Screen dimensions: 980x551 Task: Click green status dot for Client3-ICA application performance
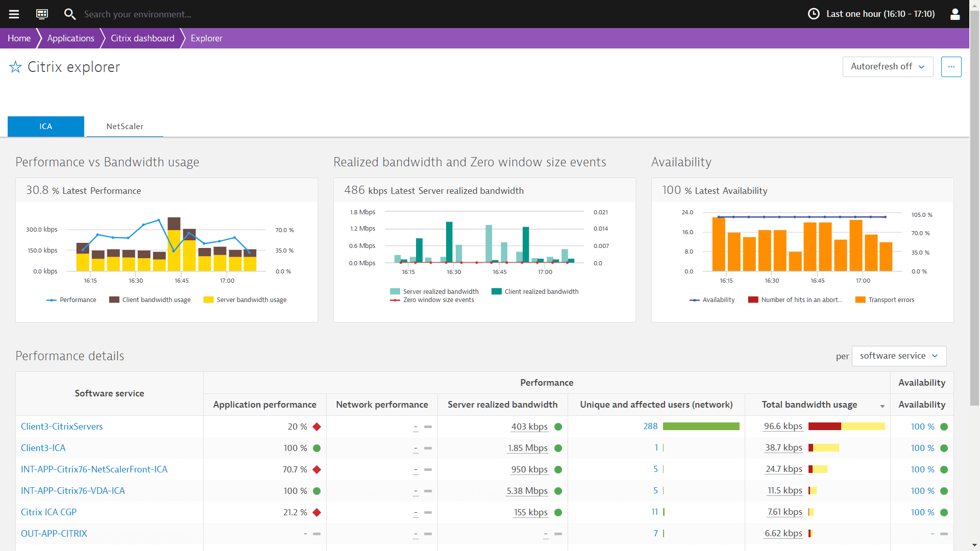pyautogui.click(x=316, y=448)
